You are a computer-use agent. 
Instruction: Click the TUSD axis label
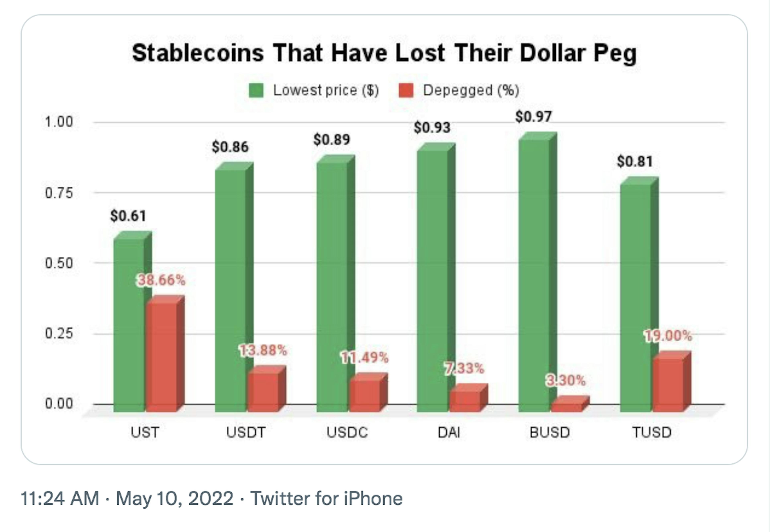click(x=652, y=432)
